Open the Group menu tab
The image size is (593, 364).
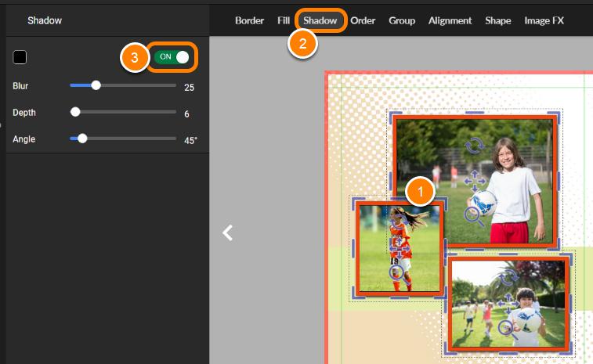[x=402, y=20]
